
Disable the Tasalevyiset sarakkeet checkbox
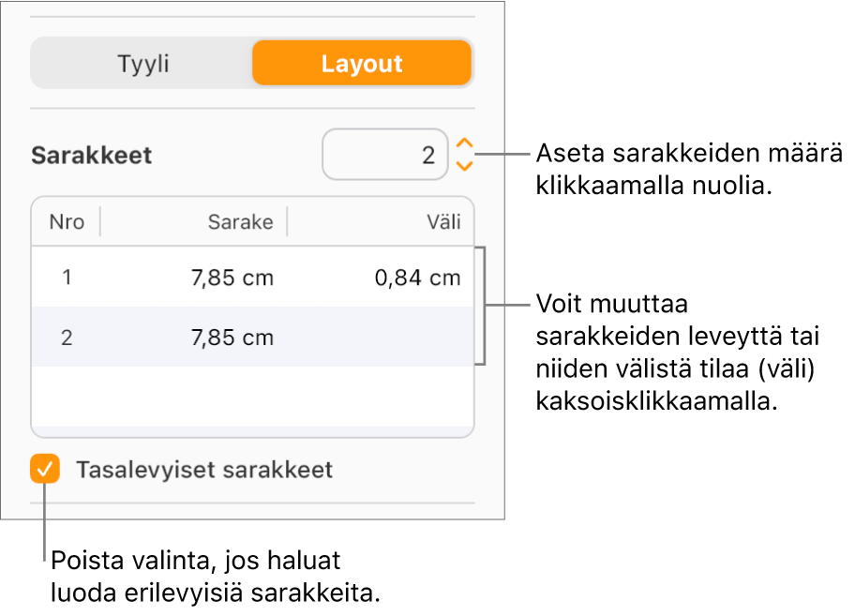[44, 470]
